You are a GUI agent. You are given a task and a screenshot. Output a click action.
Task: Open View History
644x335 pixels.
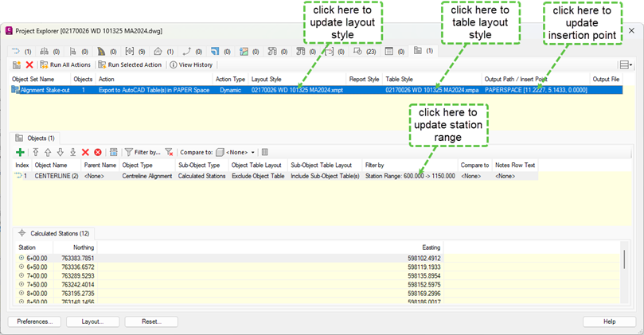pos(191,65)
